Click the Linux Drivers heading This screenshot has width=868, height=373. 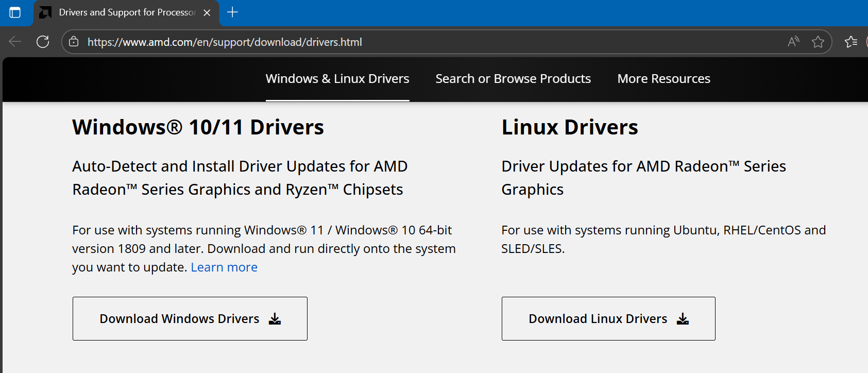570,127
